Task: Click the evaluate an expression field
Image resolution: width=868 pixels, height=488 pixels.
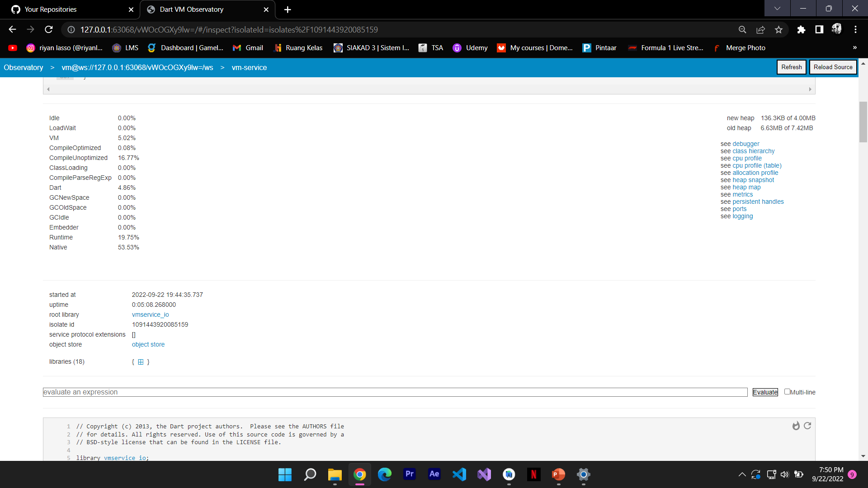Action: click(x=395, y=392)
